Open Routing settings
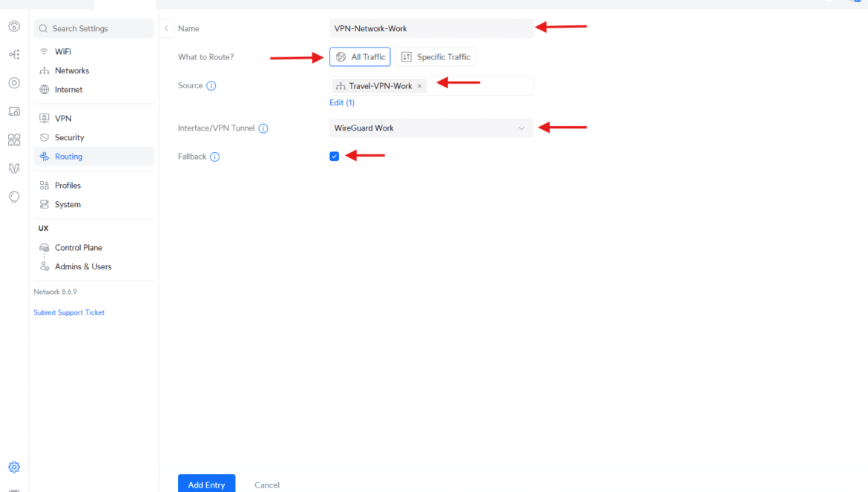Screen dimensions: 868x492 [93, 156]
